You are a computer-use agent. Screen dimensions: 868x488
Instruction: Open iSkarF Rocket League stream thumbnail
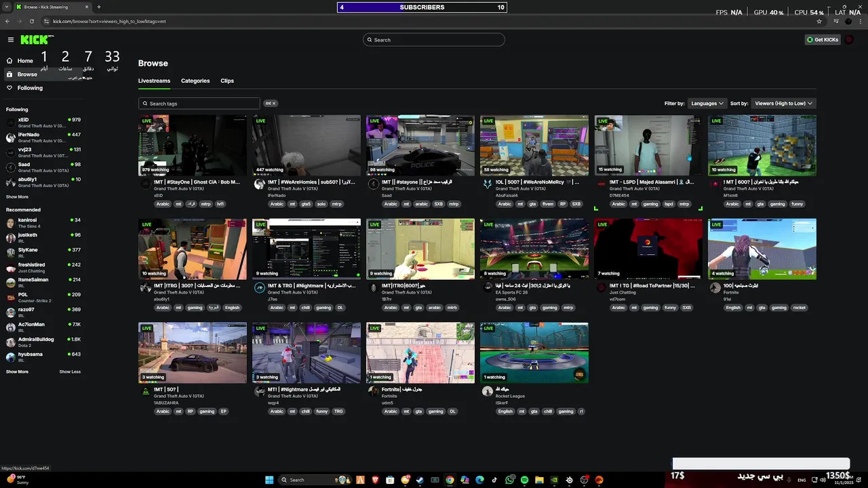(x=534, y=352)
